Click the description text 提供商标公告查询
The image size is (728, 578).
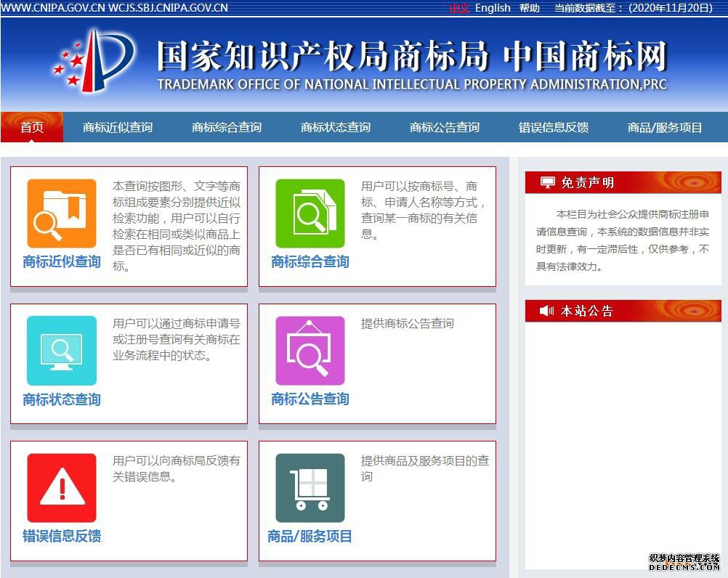pos(407,323)
